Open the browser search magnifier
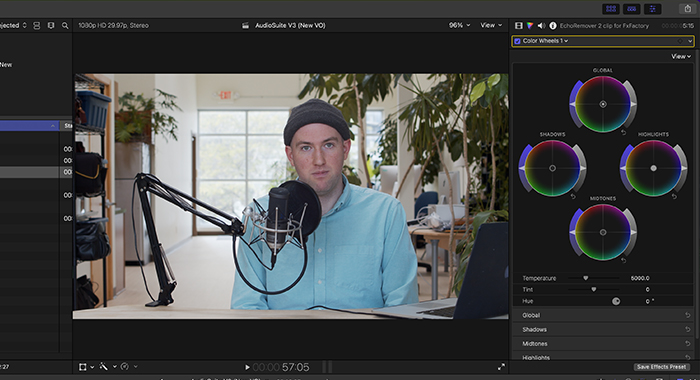This screenshot has height=380, width=700. click(65, 26)
